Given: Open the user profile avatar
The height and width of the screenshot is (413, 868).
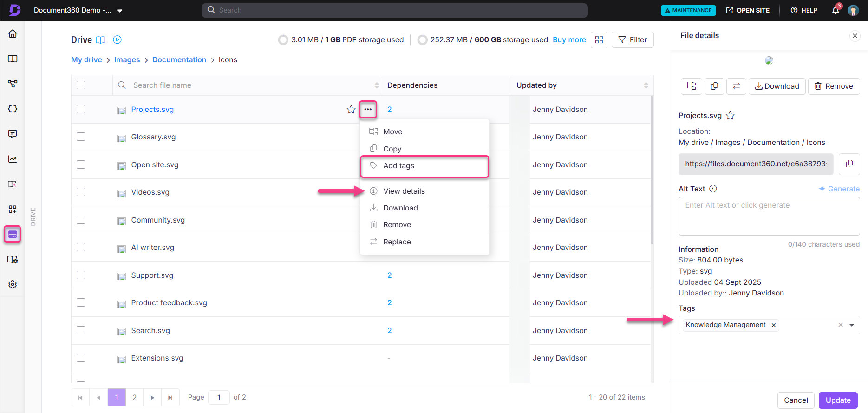Looking at the screenshot, I should pyautogui.click(x=853, y=10).
